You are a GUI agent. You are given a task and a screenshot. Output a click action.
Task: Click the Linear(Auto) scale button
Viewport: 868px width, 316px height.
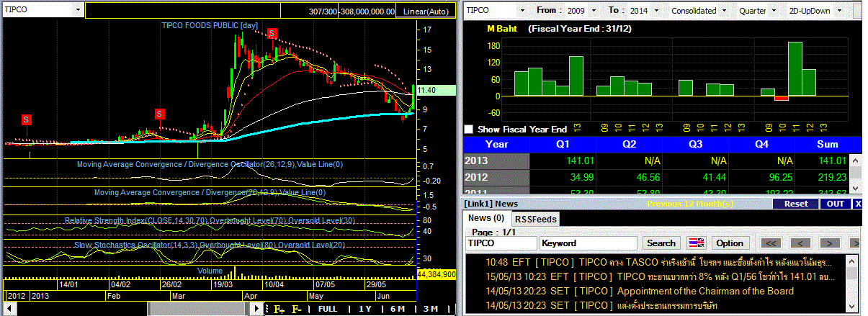point(427,12)
